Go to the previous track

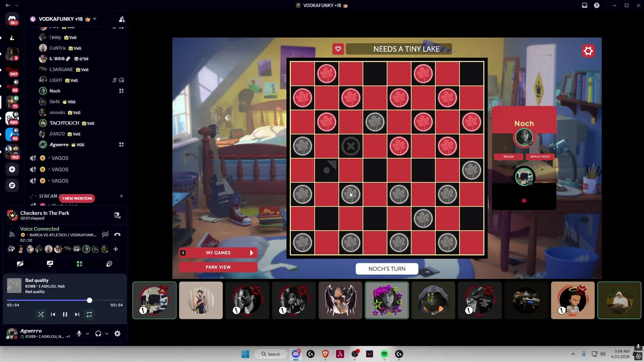coord(53,314)
